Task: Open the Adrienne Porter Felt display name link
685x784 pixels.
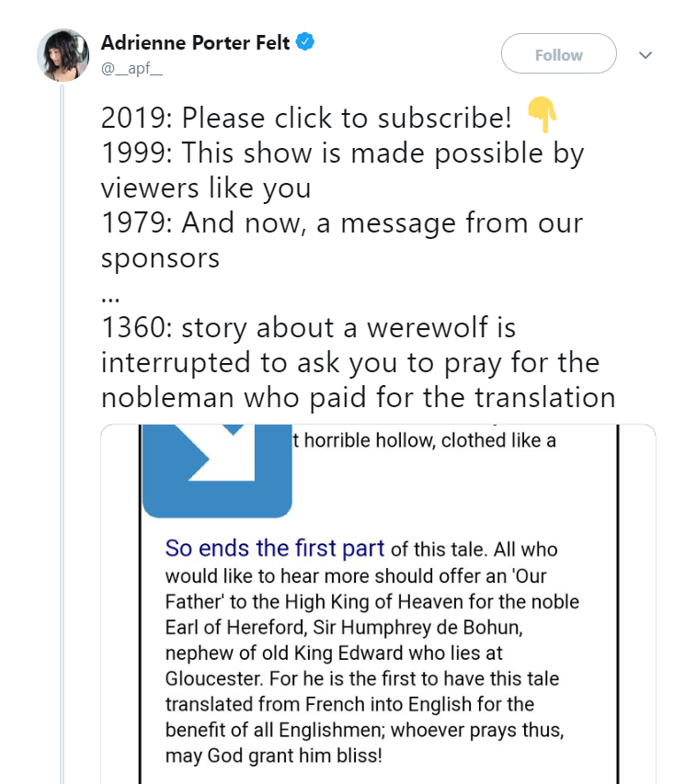Action: pyautogui.click(x=195, y=42)
